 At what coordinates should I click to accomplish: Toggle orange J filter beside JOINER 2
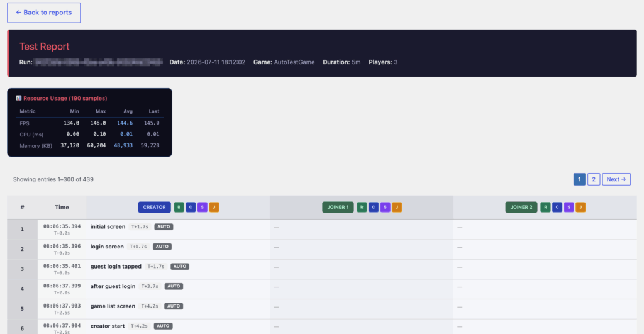pyautogui.click(x=580, y=207)
